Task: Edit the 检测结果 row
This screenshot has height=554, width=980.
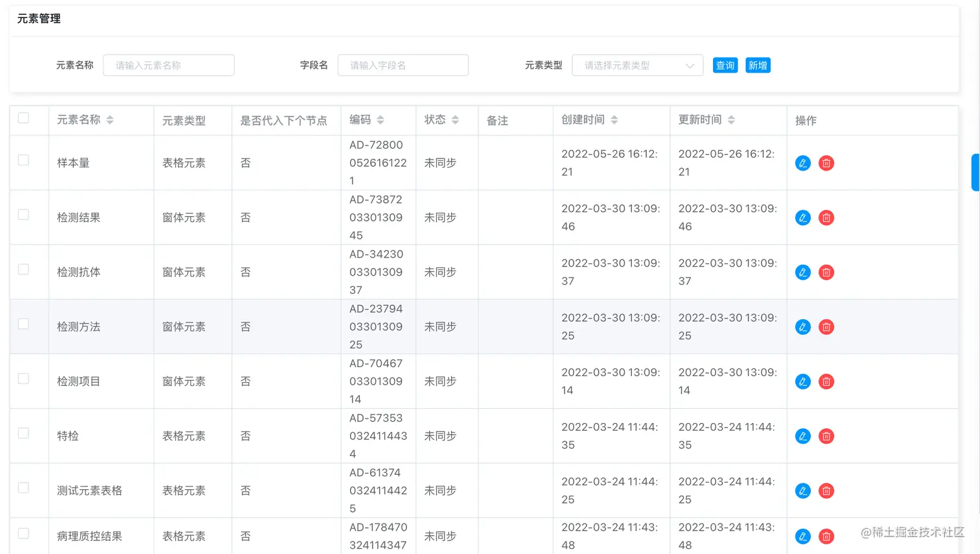Action: coord(802,217)
